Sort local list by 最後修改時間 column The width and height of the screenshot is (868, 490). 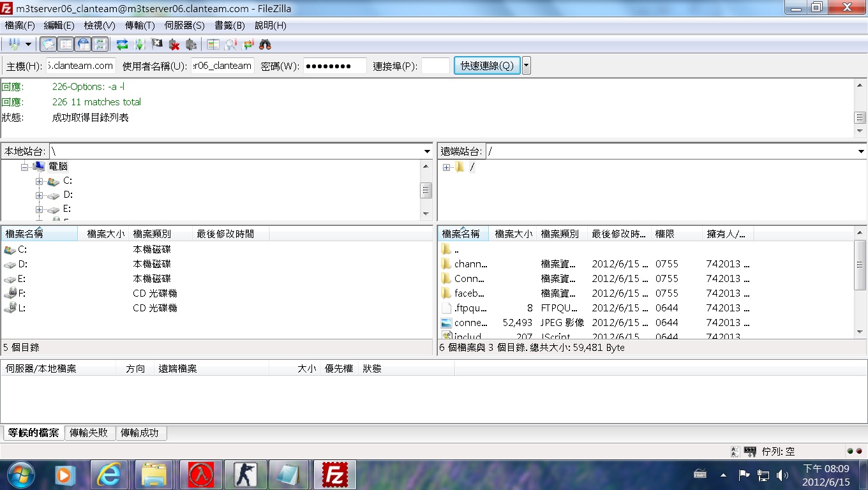(231, 234)
